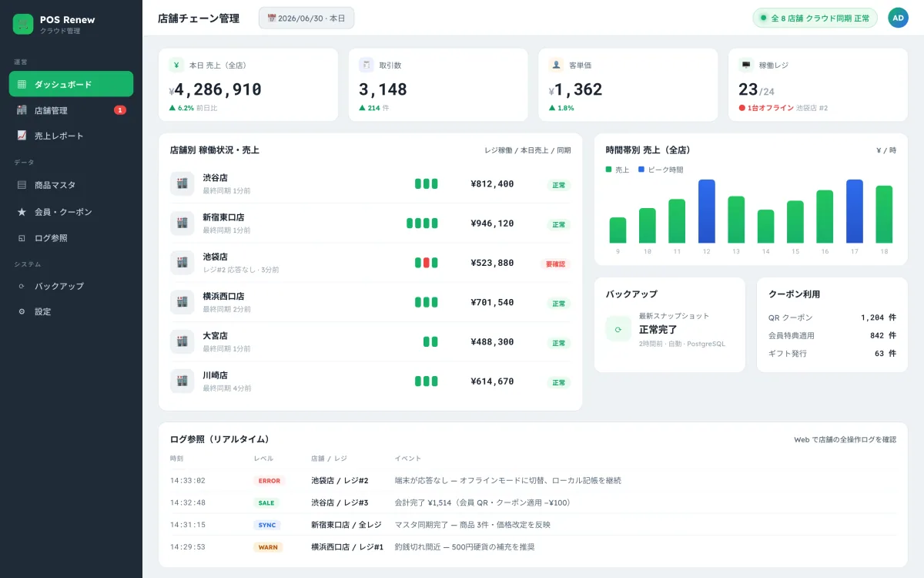Select the 川崎店 store icon

coord(182,381)
